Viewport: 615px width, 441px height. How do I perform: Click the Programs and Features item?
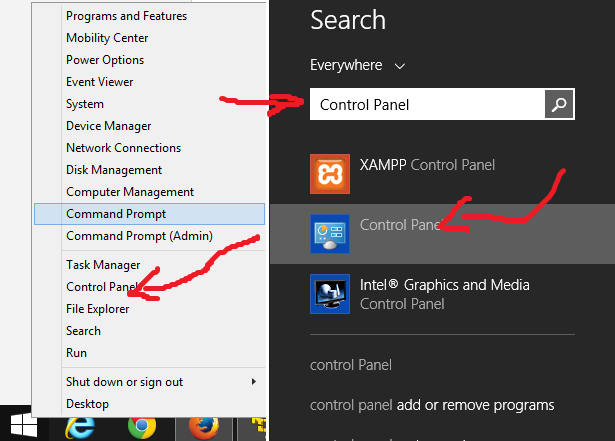point(126,16)
